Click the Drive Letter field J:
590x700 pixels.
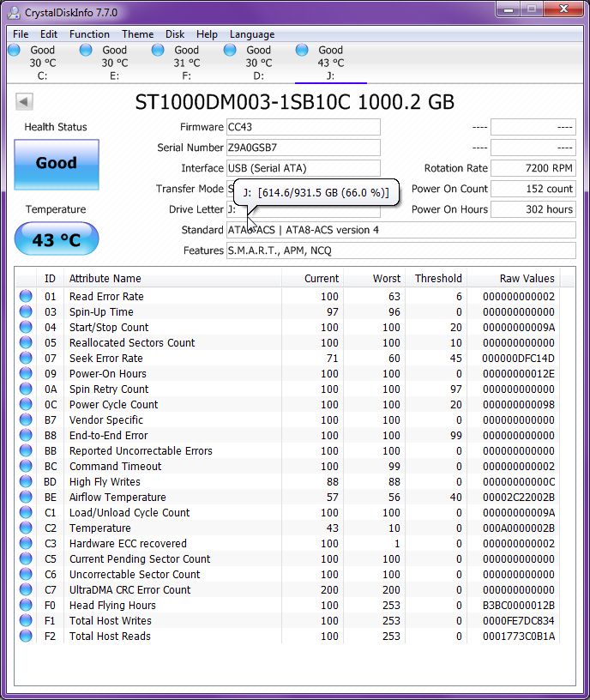[304, 209]
